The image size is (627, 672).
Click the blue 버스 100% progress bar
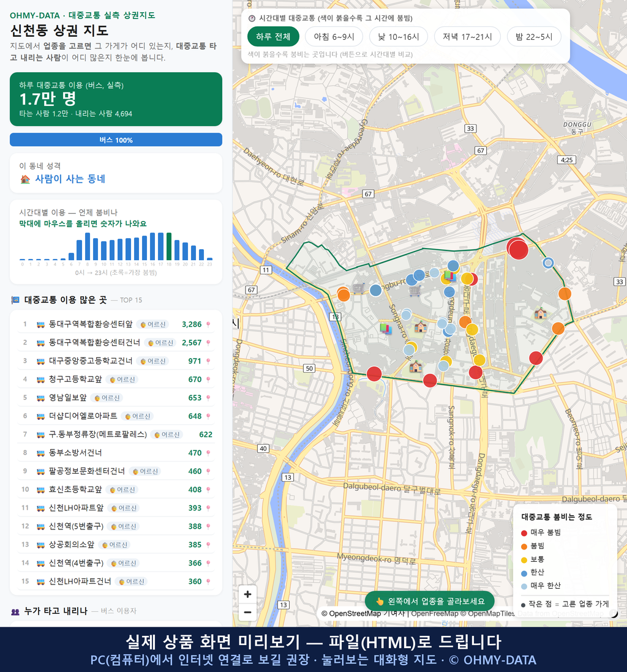(x=116, y=140)
